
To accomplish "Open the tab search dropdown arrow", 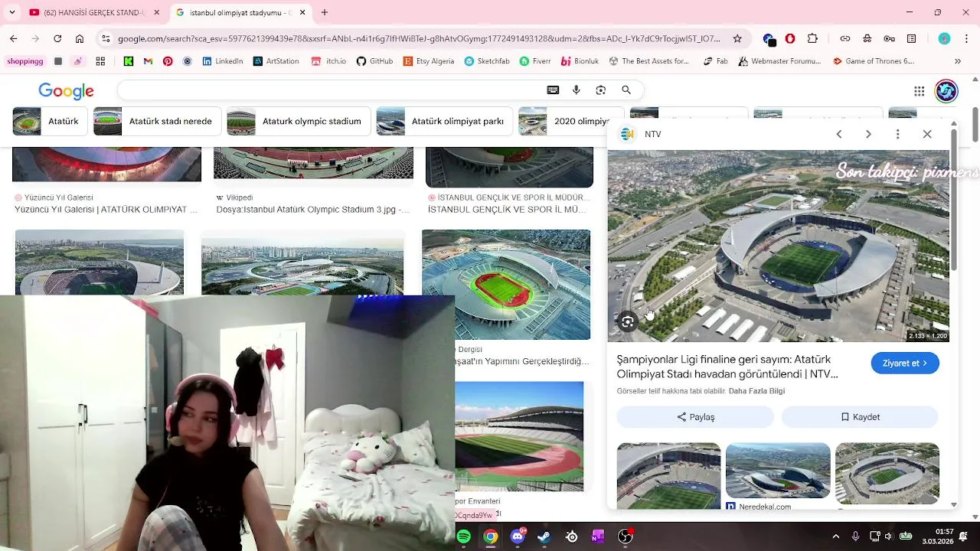I will click(x=11, y=12).
